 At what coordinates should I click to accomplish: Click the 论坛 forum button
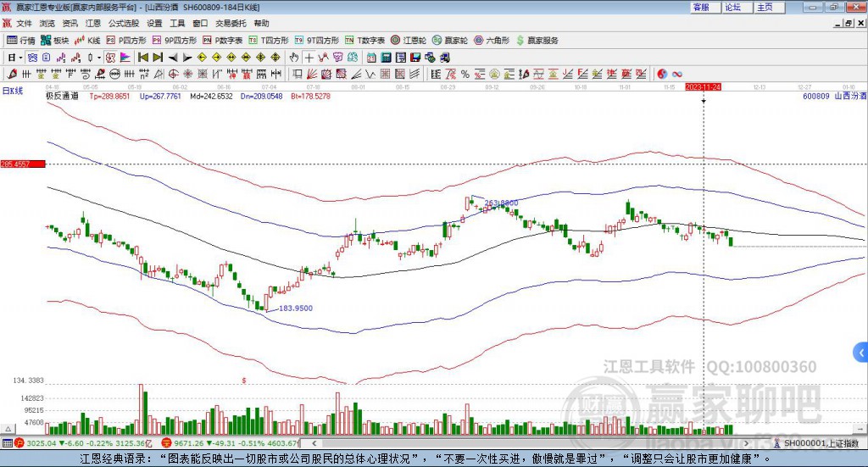737,7
